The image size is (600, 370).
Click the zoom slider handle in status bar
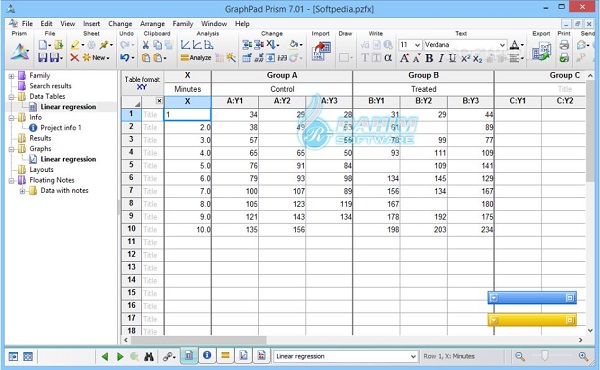[544, 356]
